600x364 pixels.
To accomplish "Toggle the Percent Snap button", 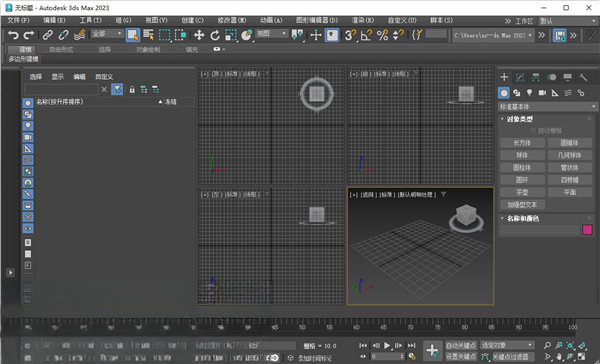I will [x=382, y=35].
